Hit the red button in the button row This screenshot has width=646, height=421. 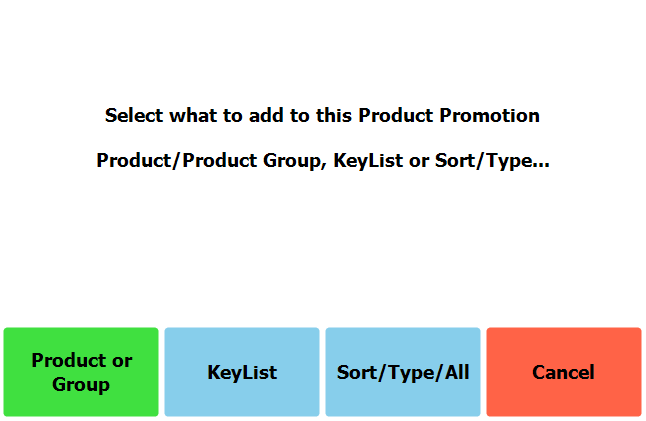tap(563, 372)
